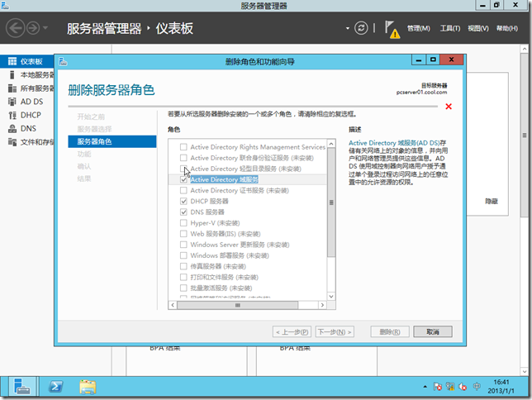The width and height of the screenshot is (532, 400).
Task: Click roles list scroll left arrow
Action: point(173,305)
